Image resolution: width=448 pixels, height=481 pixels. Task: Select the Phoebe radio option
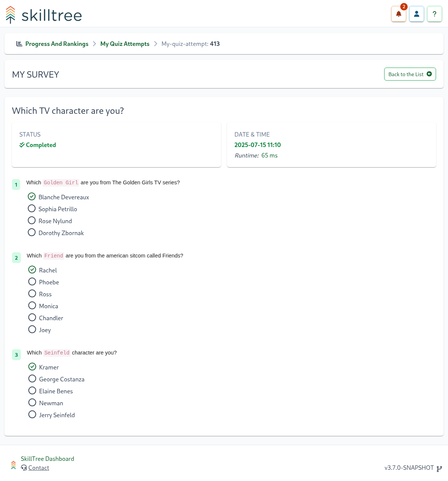(x=32, y=281)
